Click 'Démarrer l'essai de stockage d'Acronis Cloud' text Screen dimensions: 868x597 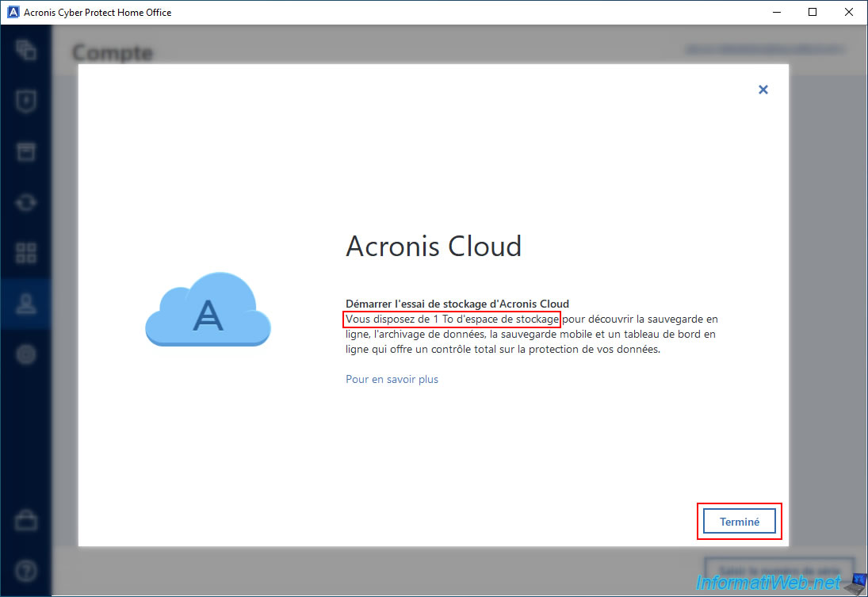click(457, 304)
